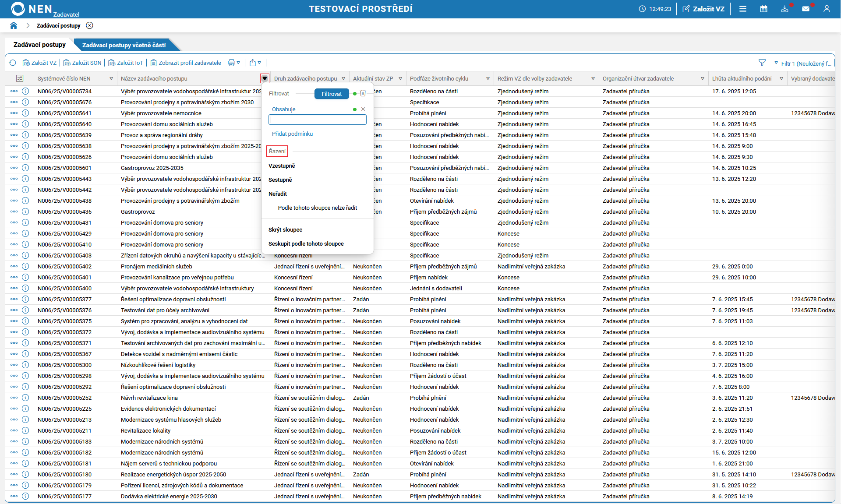Viewport: 841px width, 504px height.
Task: Click the trash icon to delete filter
Action: (363, 93)
